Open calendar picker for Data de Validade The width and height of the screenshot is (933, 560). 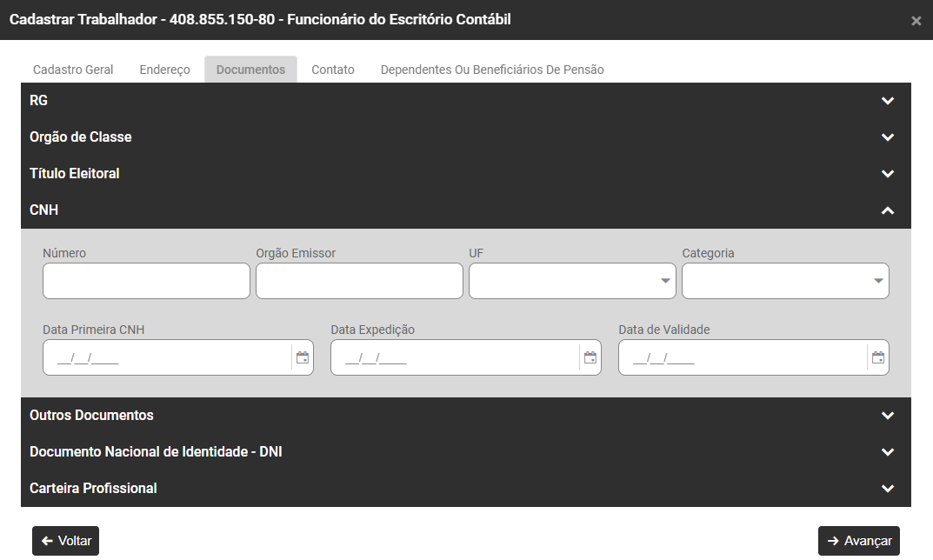tap(878, 357)
